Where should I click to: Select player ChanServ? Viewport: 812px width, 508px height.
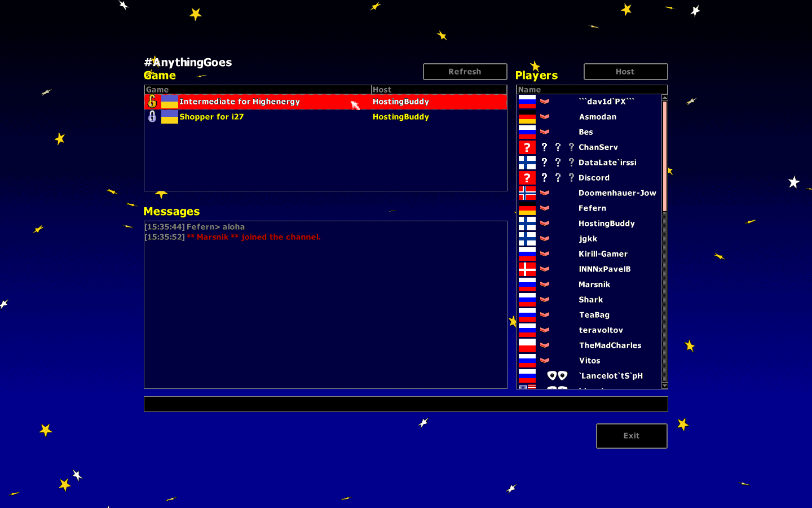point(598,147)
